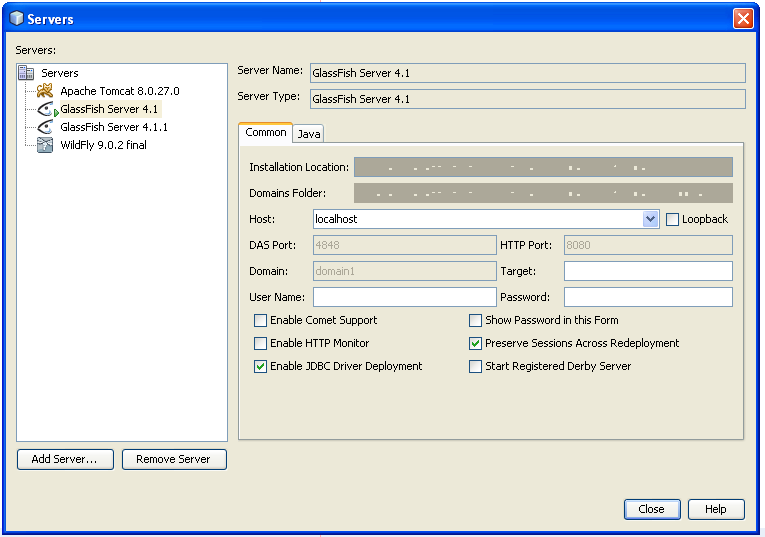765x537 pixels.
Task: Uncheck Preserve Sessions Across Redeployment
Action: (x=475, y=343)
